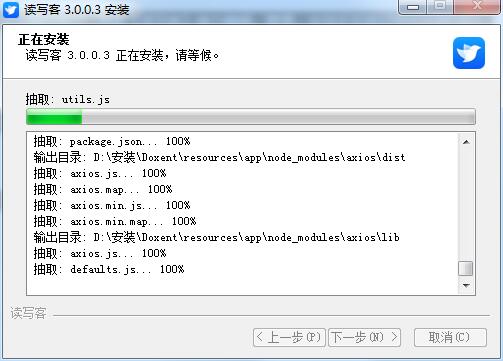Image resolution: width=503 pixels, height=361 pixels.
Task: Click the 抽取: utils.js status text
Action: tap(68, 99)
